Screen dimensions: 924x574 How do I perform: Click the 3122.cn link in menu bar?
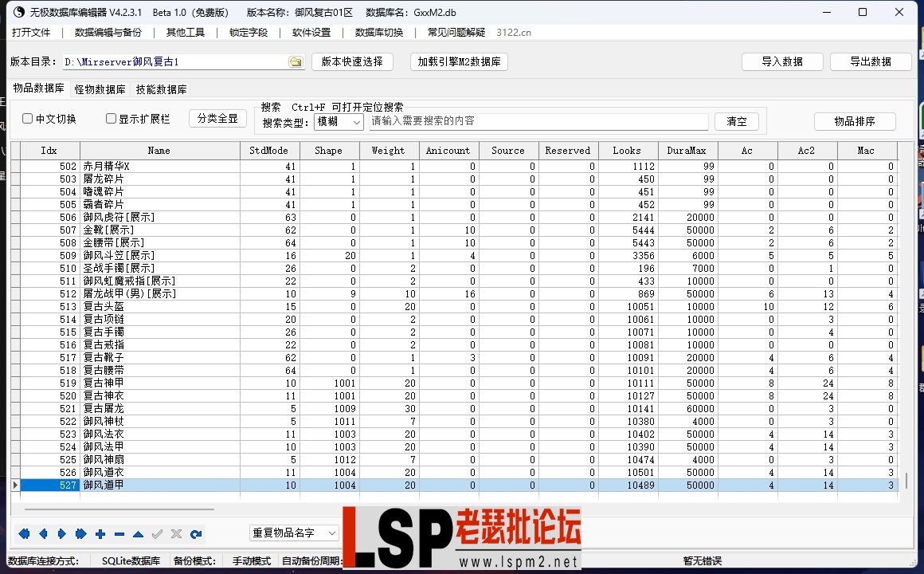click(514, 33)
